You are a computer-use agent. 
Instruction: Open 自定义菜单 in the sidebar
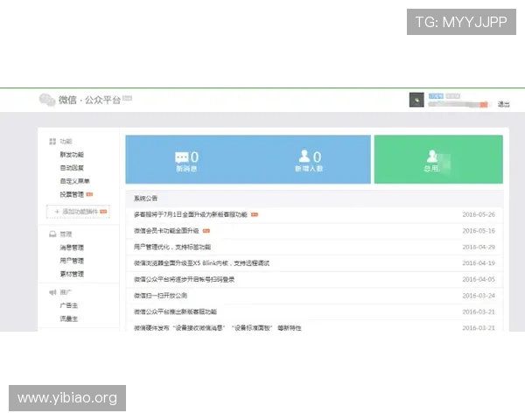(74, 181)
